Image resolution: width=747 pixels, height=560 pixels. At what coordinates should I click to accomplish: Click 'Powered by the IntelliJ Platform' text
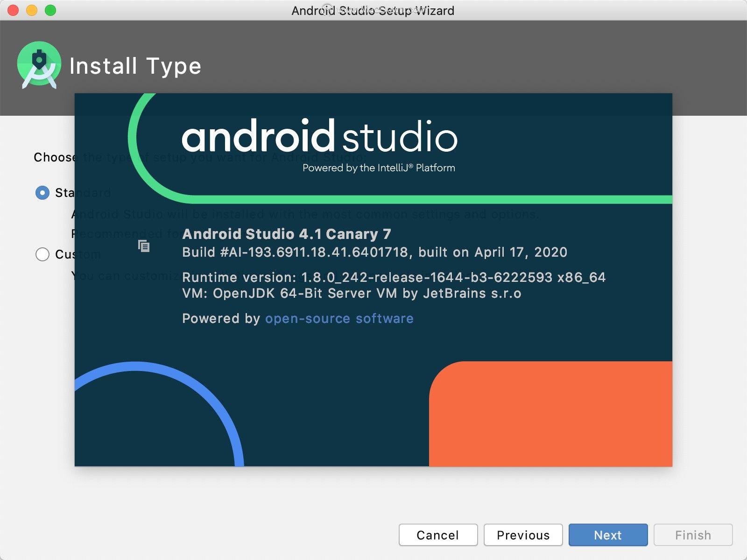pos(379,168)
